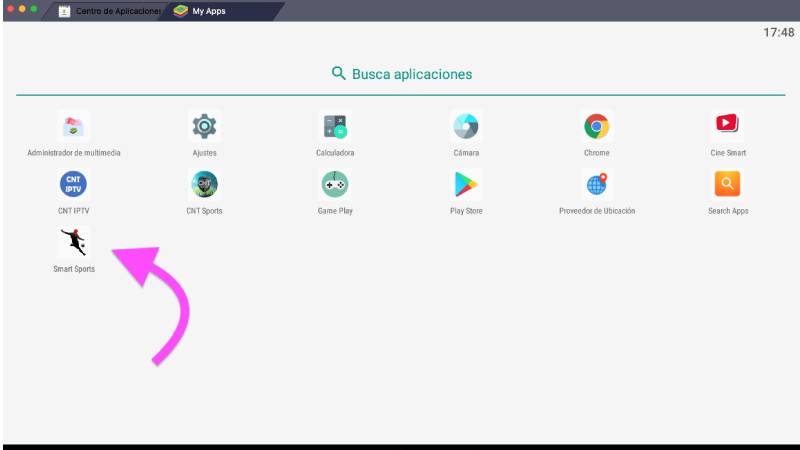This screenshot has height=450, width=800.
Task: Open the Smart Sports app
Action: pos(73,243)
